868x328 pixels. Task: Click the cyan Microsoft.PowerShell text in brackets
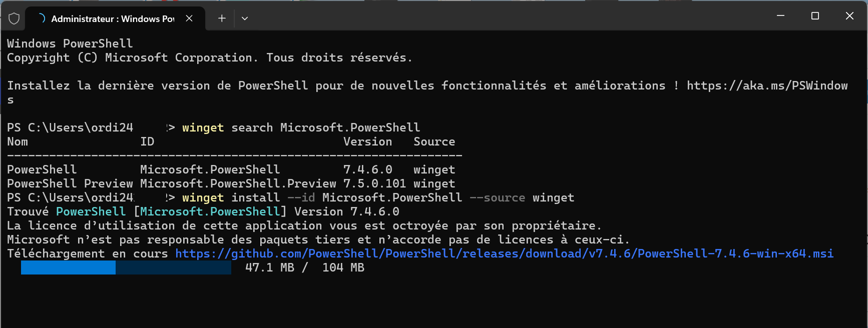tap(210, 211)
